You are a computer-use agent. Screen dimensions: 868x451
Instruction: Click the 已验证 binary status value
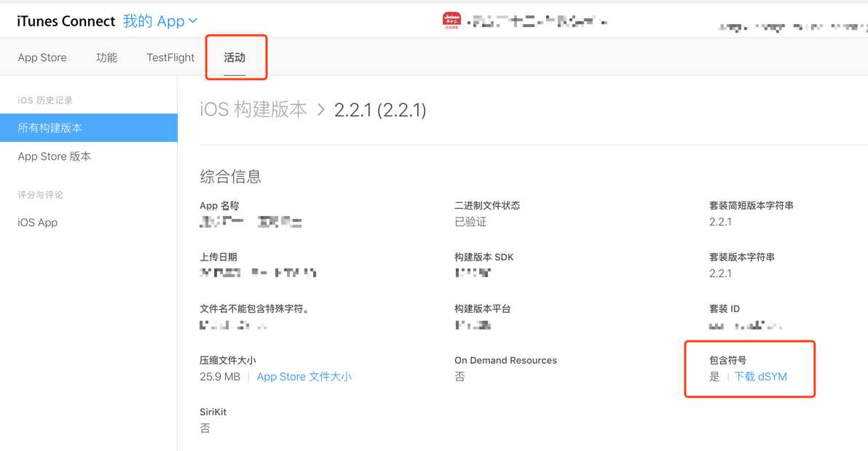click(x=470, y=222)
